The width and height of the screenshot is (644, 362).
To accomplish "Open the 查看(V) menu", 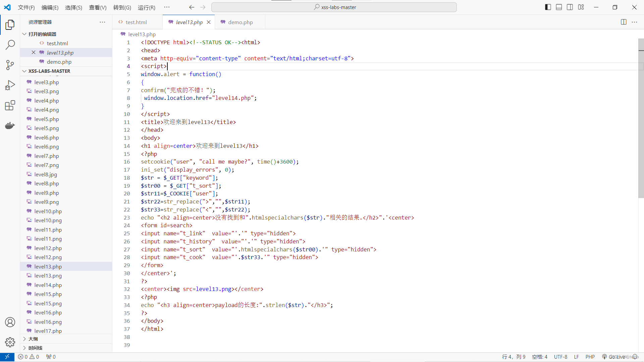I will tap(98, 7).
